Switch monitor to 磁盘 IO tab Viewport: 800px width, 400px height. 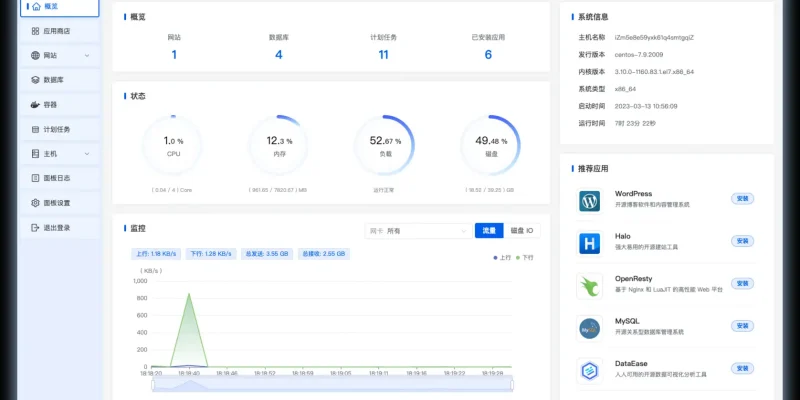coord(522,231)
